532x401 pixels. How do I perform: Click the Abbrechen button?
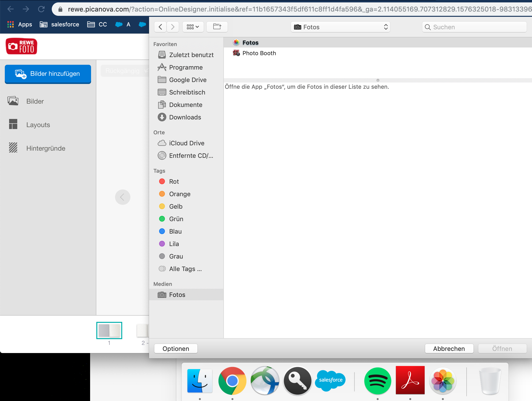pyautogui.click(x=449, y=348)
